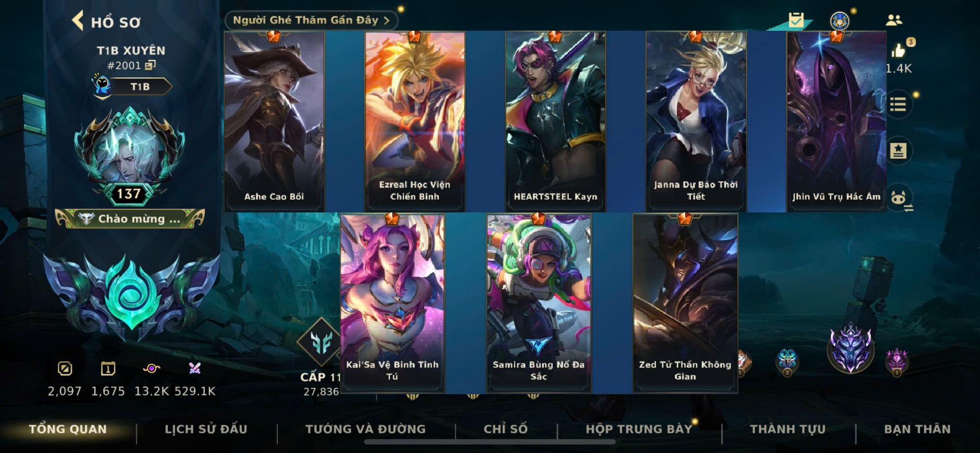
Task: Open Hộp Trưng Bày tab
Action: (x=639, y=429)
